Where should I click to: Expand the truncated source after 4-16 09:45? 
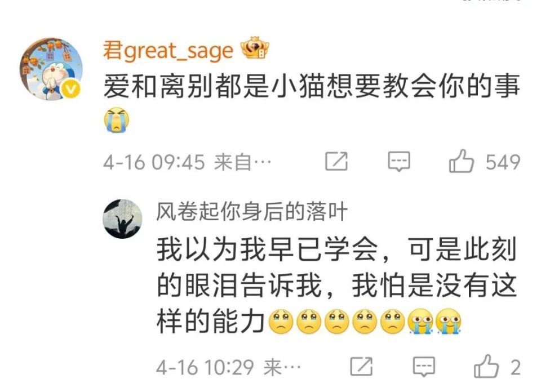pos(243,162)
